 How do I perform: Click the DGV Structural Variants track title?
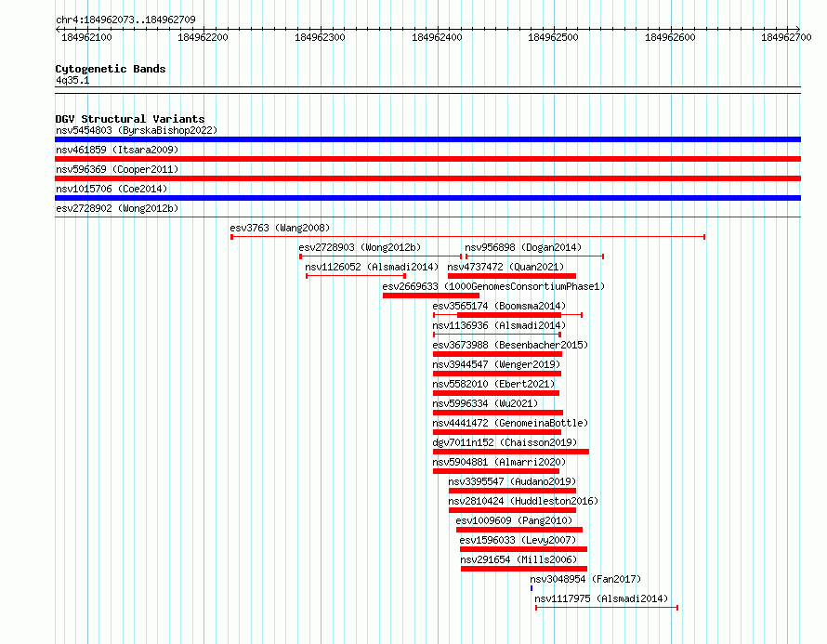(130, 119)
